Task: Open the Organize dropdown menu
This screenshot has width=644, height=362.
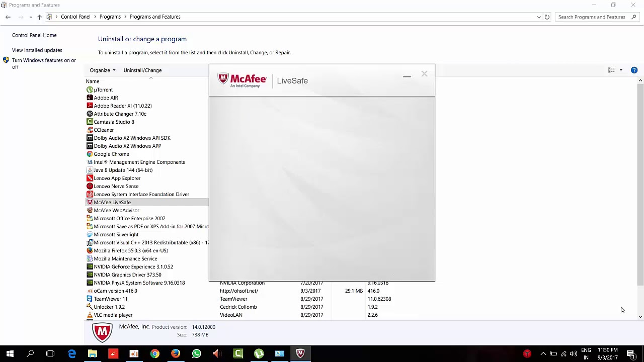Action: coord(103,70)
